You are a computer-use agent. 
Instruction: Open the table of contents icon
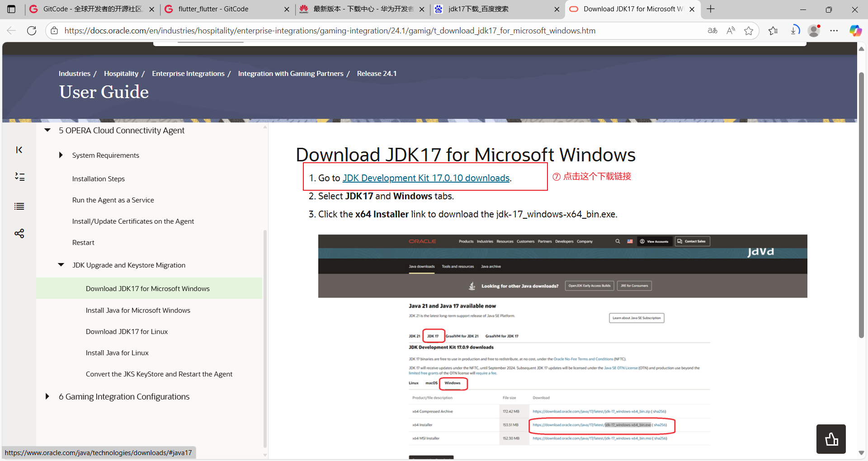tap(19, 177)
